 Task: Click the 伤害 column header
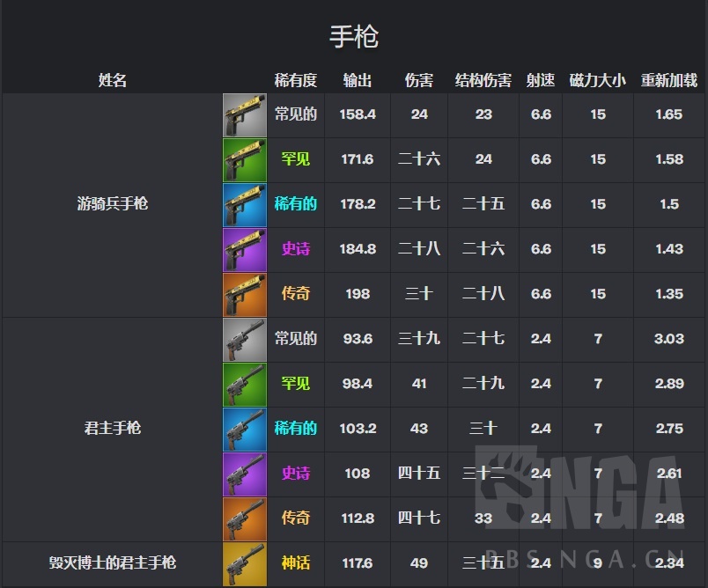(419, 80)
